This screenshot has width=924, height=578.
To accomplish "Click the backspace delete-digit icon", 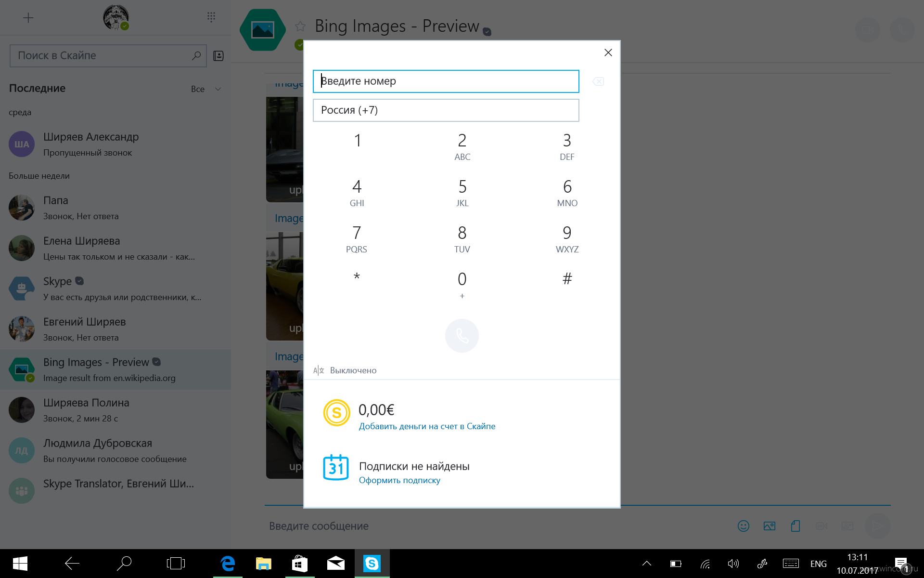I will coord(598,81).
